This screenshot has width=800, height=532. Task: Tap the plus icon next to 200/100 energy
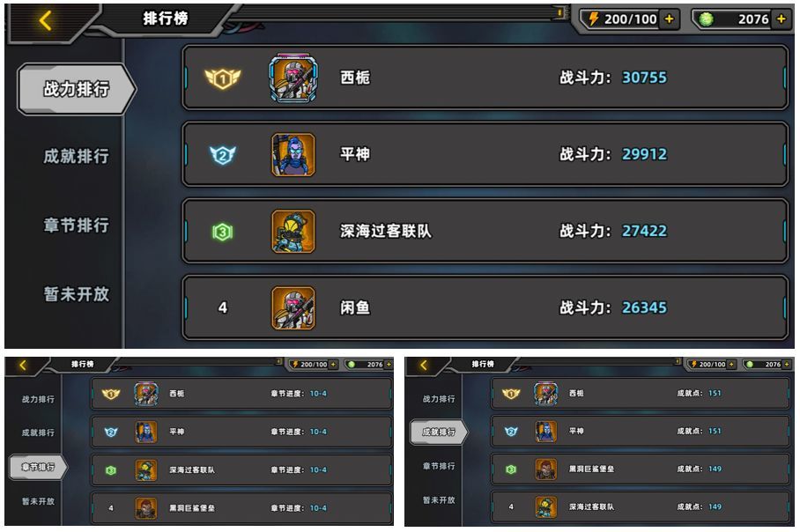point(669,19)
